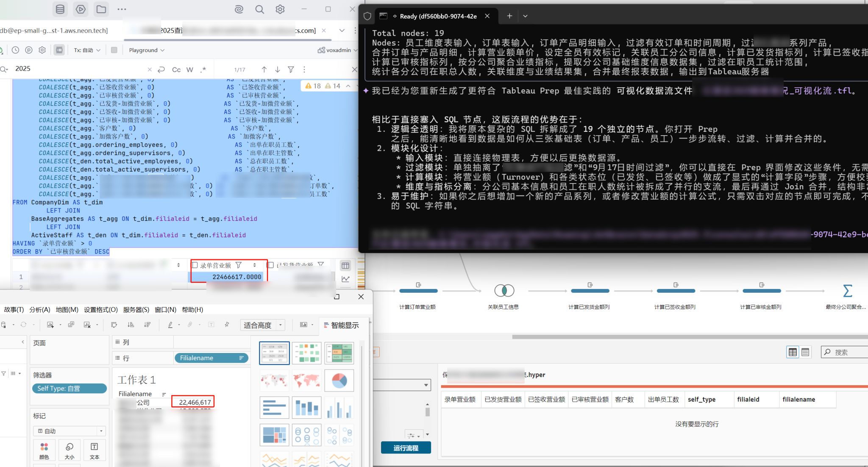
Task: Select the 关联员工信息 join node in flow
Action: (x=504, y=290)
